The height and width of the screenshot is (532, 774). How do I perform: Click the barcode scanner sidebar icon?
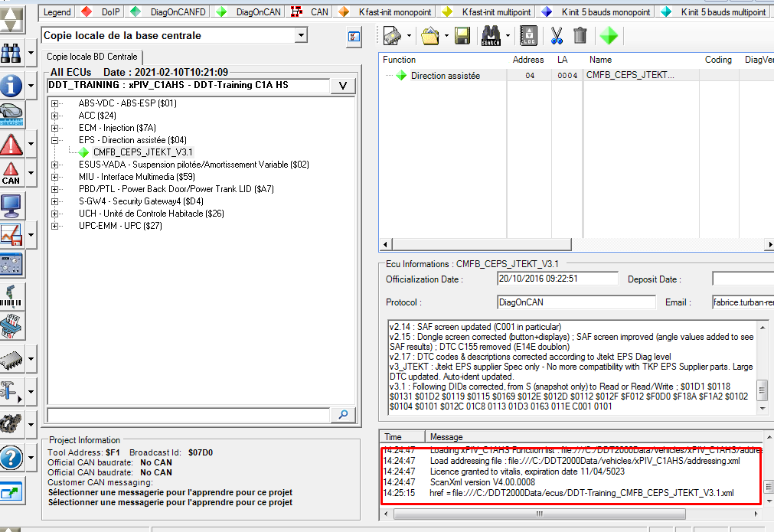pos(11,295)
